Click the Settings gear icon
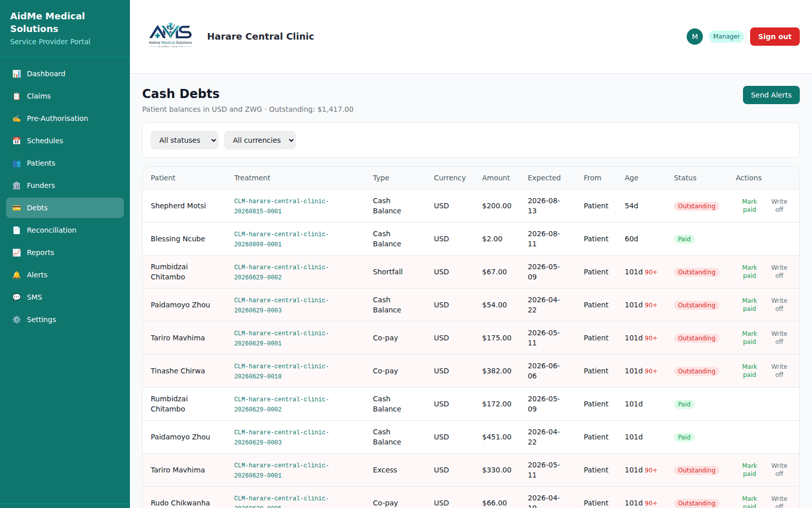 17,320
